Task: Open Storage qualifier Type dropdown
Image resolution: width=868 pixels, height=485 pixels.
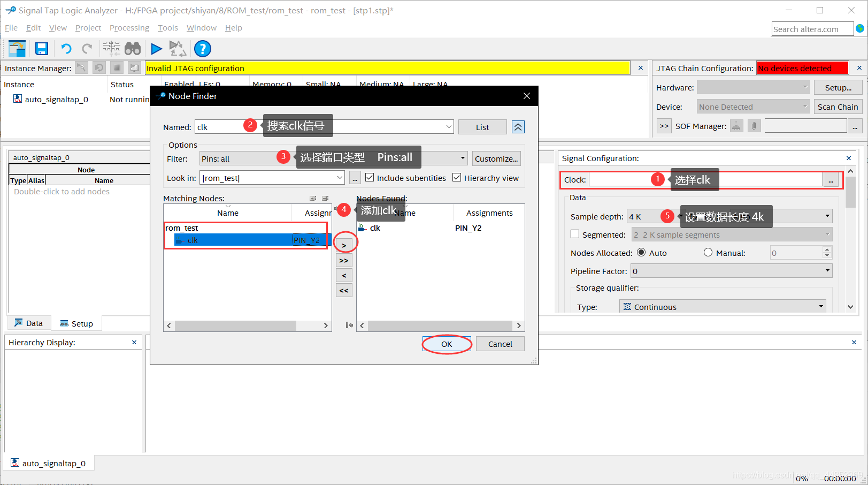Action: tap(821, 306)
